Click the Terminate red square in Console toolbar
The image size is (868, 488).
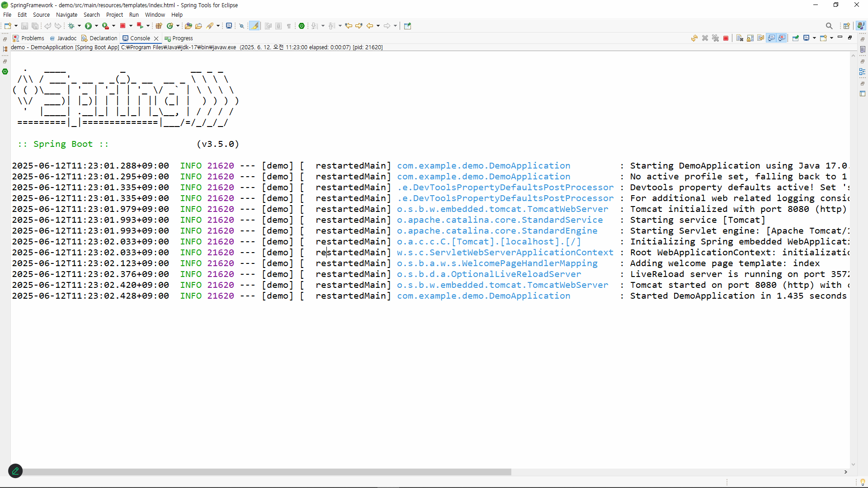tap(726, 38)
